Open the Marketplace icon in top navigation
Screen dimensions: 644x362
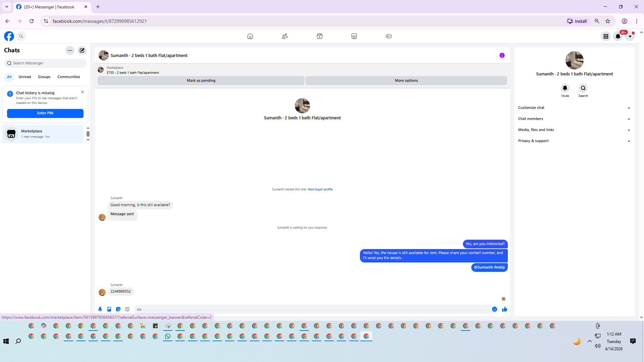pos(354,36)
